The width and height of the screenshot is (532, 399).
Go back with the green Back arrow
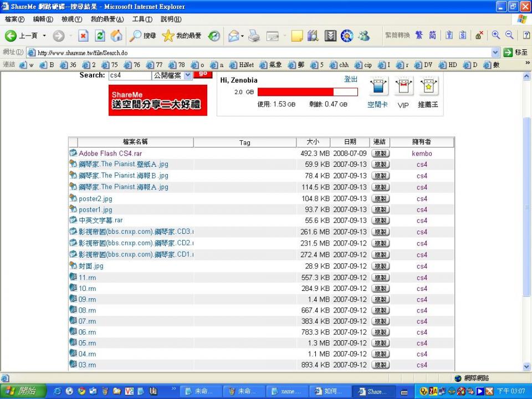(11, 35)
